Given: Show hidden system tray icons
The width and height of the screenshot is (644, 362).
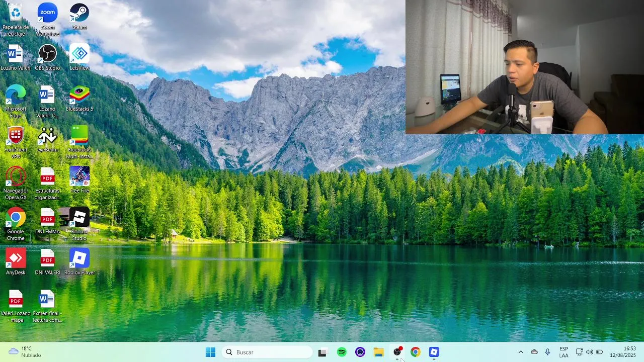Looking at the screenshot, I should [521, 352].
